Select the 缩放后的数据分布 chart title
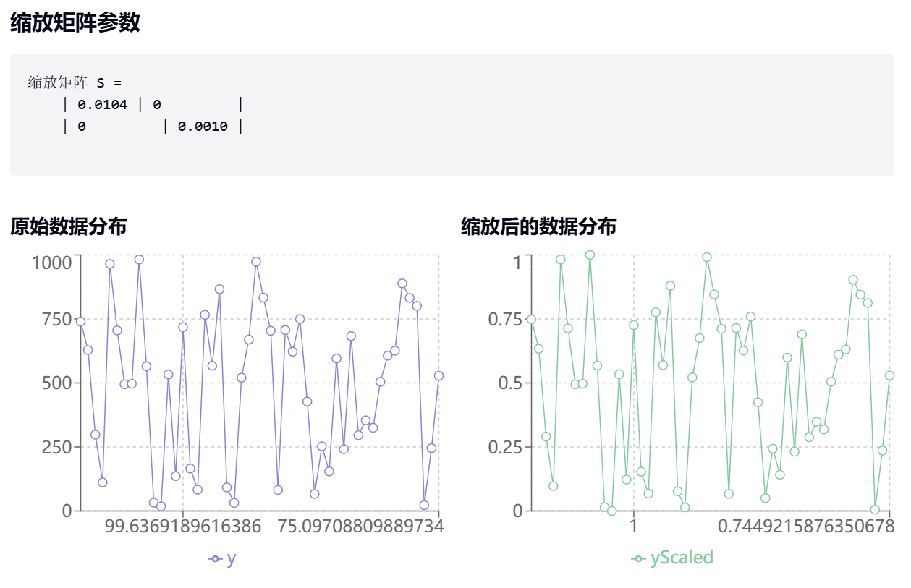 click(539, 227)
